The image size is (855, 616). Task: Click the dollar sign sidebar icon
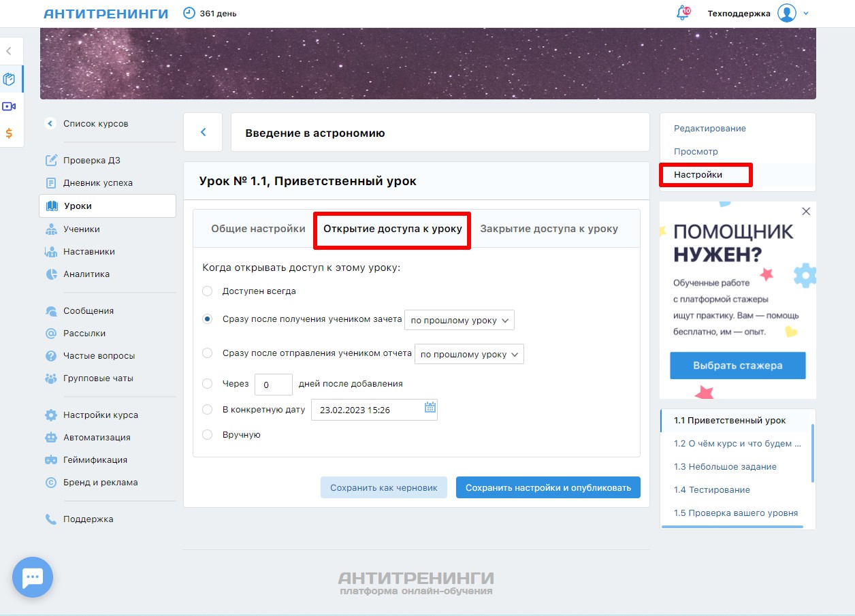[10, 133]
